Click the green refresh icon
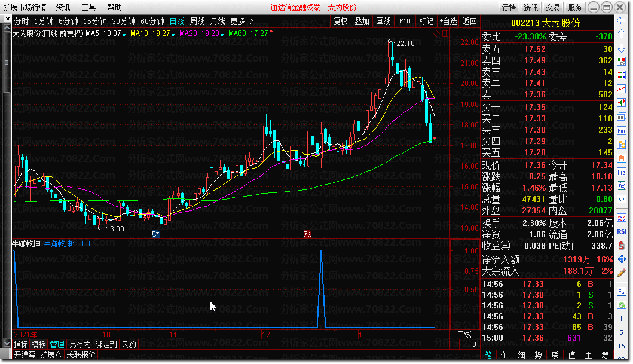Viewport: 633px width, 364px height. 621,305
